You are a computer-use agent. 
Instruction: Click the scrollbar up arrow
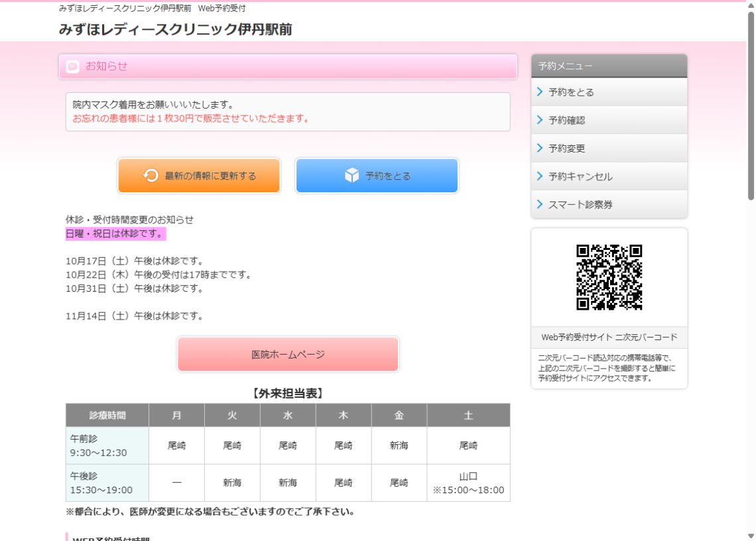click(751, 5)
